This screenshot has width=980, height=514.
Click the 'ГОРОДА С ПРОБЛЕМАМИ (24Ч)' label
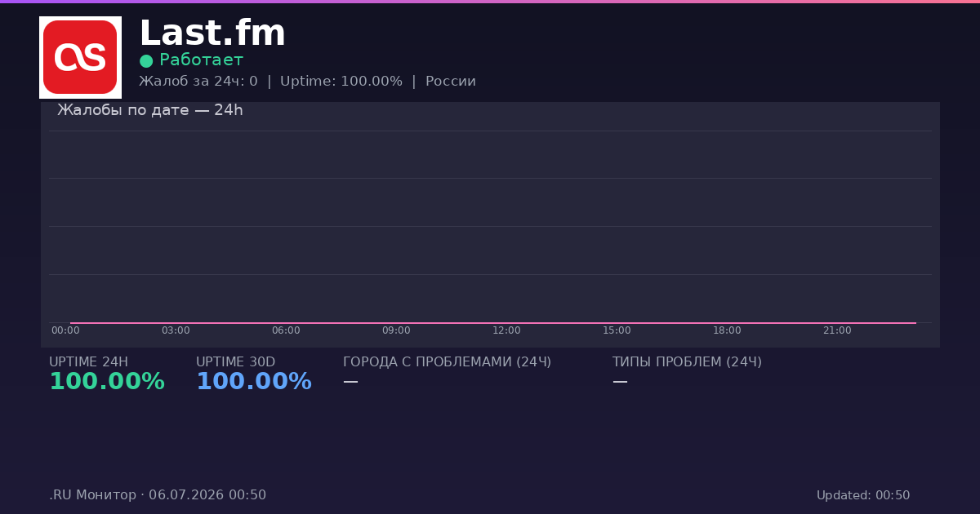(x=447, y=362)
